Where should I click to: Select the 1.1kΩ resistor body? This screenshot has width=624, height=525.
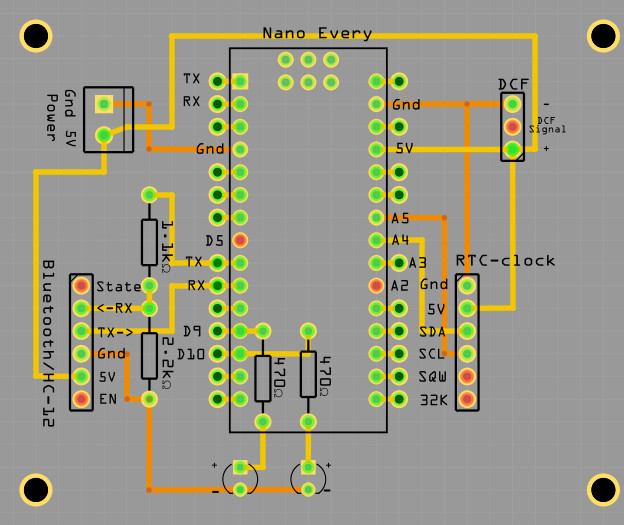tap(149, 242)
